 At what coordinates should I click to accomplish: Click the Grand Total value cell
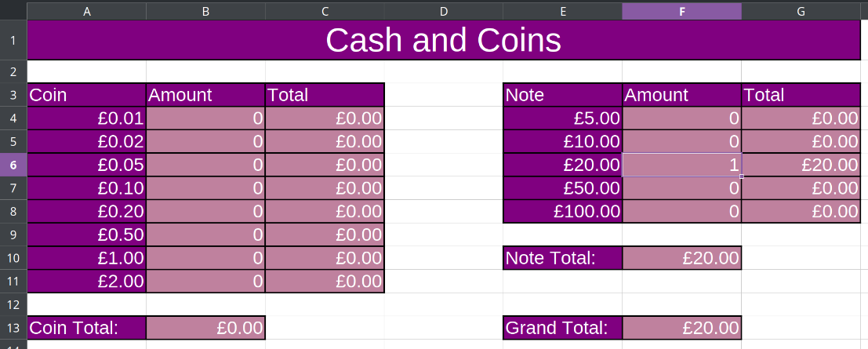tap(681, 328)
